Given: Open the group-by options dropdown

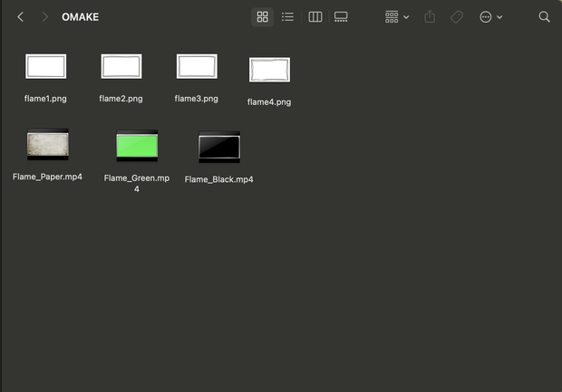Looking at the screenshot, I should click(x=397, y=17).
